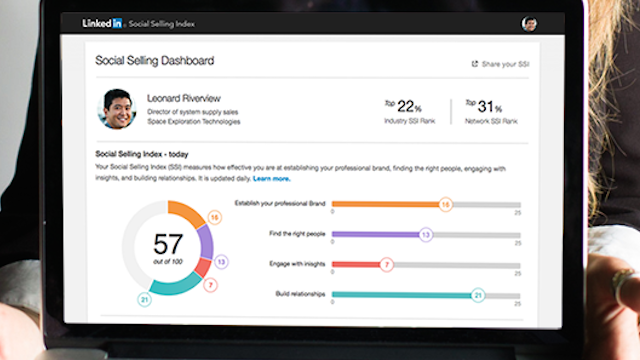Click the Social Selling Index header label
Viewport: 640px width, 360px height.
click(162, 24)
